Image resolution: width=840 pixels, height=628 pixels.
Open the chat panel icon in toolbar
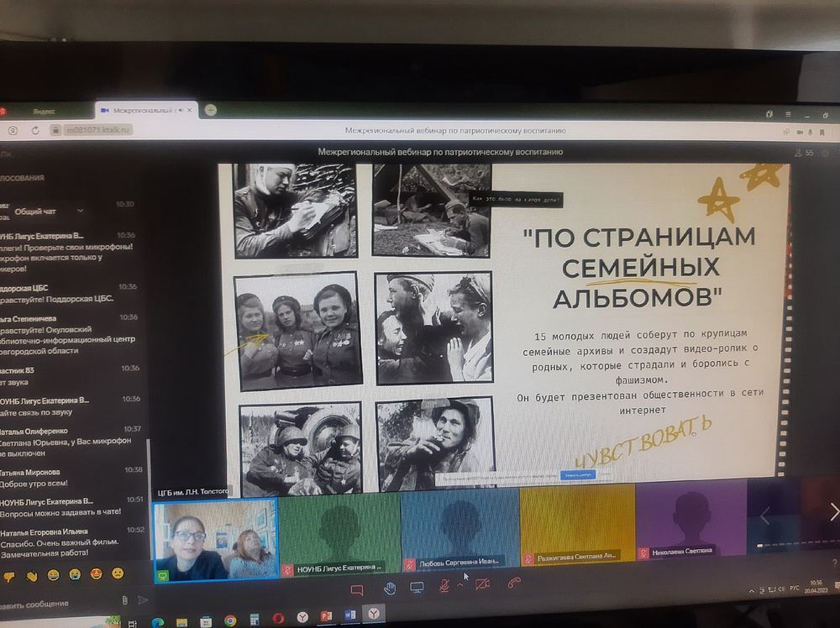356,589
